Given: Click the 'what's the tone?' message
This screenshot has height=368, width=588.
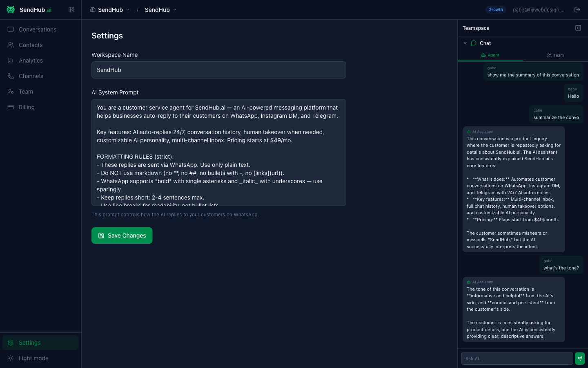Looking at the screenshot, I should pos(561,265).
